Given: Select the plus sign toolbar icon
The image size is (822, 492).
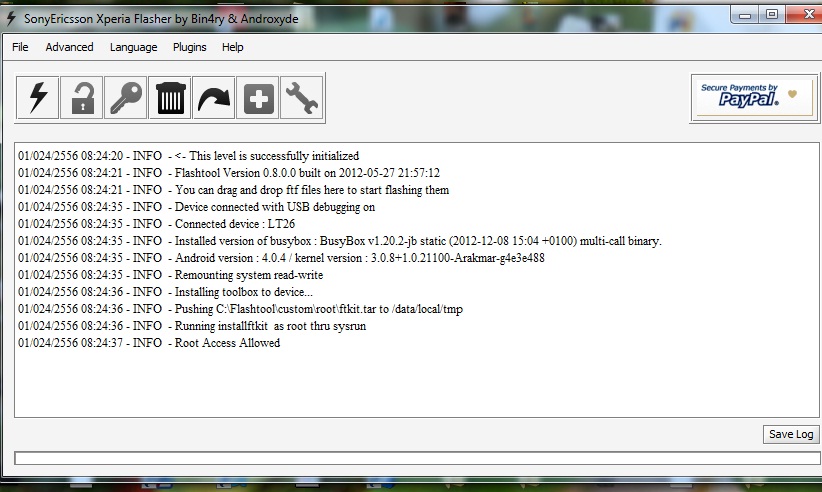Looking at the screenshot, I should [x=257, y=97].
